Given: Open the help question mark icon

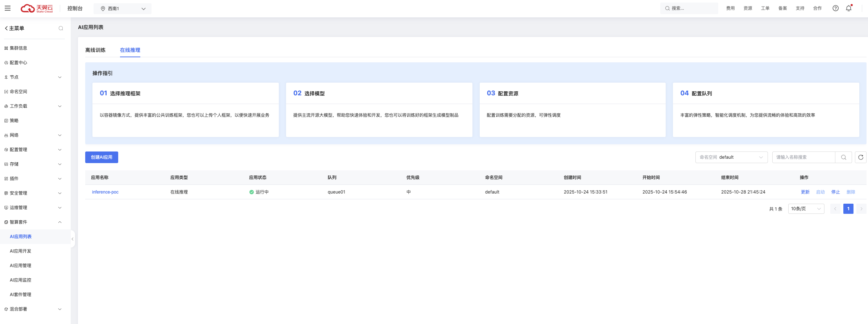Looking at the screenshot, I should click(835, 8).
